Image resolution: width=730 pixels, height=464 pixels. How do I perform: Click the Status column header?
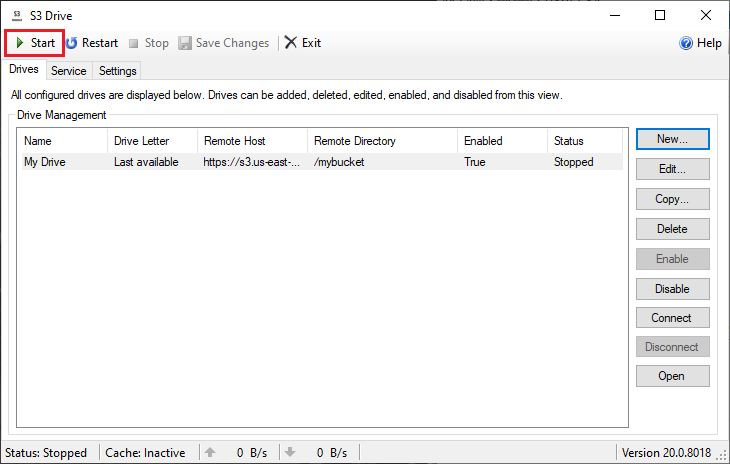point(585,141)
